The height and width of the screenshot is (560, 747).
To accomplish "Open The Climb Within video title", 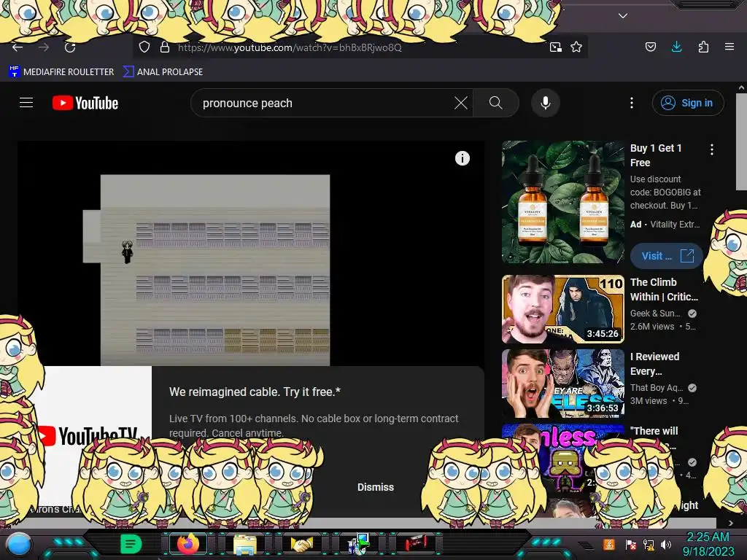I will pyautogui.click(x=664, y=289).
